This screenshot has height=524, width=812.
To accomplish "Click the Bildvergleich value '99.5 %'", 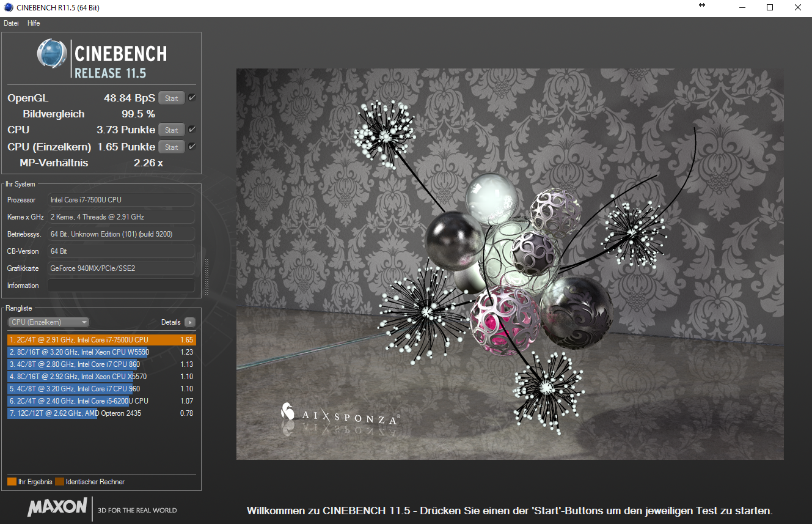I will (x=138, y=114).
